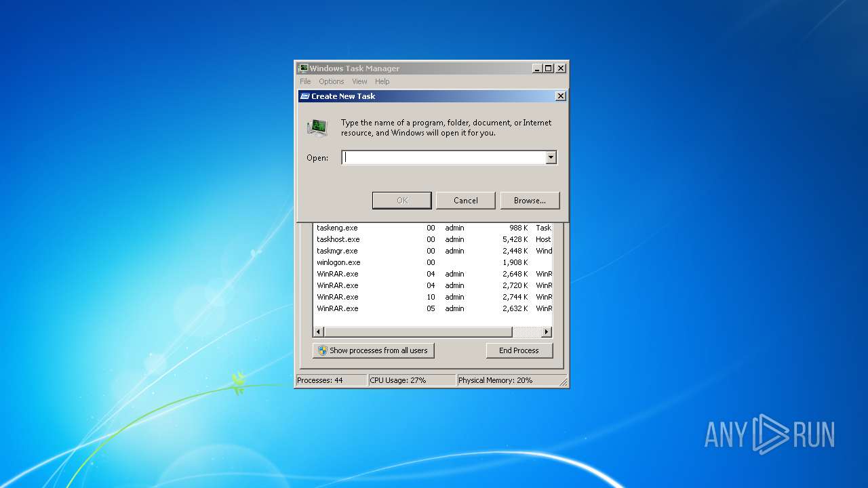Screen dimensions: 868x488
Task: Click the horizontal scrollbar left arrow
Action: pyautogui.click(x=318, y=332)
